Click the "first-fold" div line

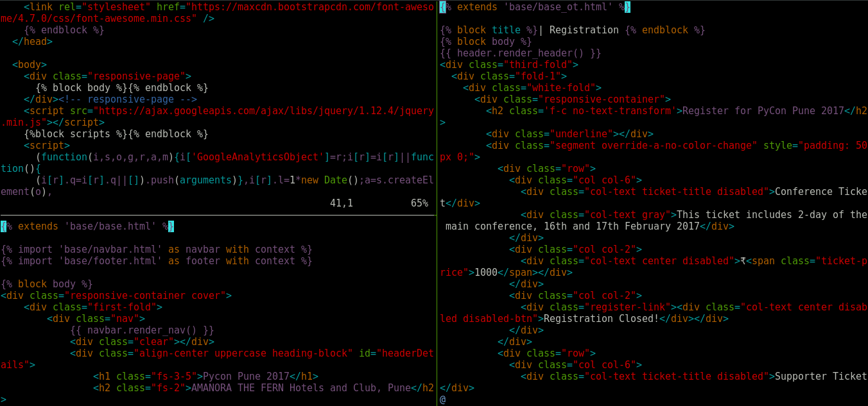click(93, 307)
